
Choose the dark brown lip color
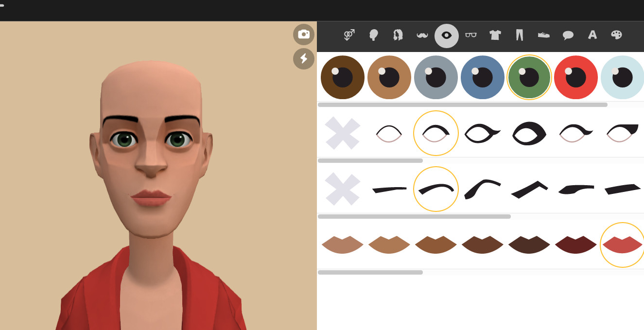483,245
